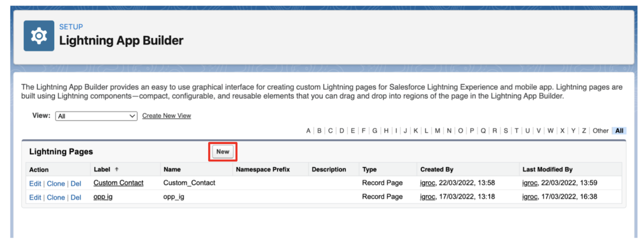This screenshot has height=243, width=644.
Task: Filter list by letter K
Action: pyautogui.click(x=416, y=131)
